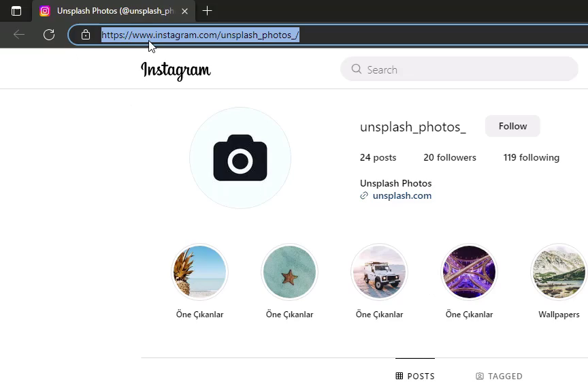Click the 24 posts count
This screenshot has width=588, height=384.
click(x=378, y=157)
